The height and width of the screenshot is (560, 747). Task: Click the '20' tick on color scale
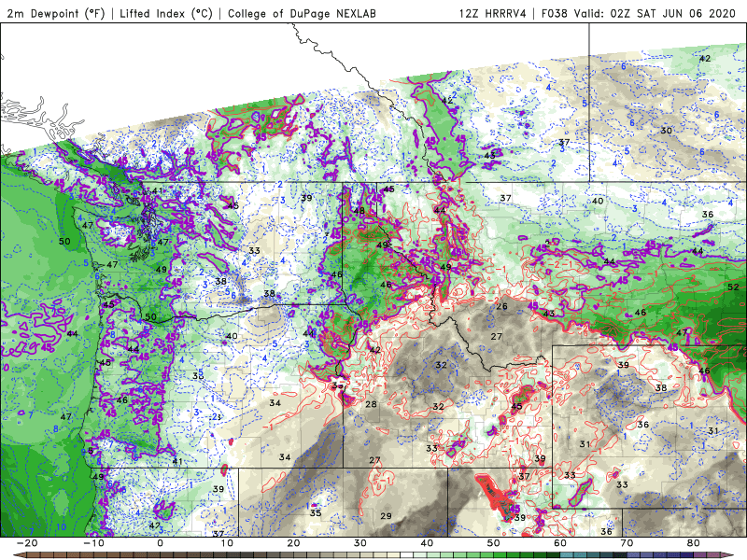(293, 543)
